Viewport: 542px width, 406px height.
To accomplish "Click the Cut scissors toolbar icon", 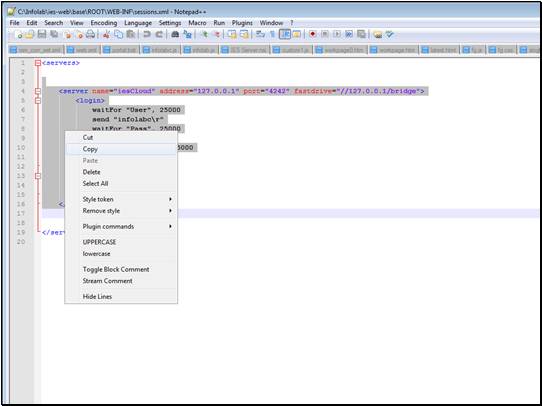I will [x=107, y=35].
